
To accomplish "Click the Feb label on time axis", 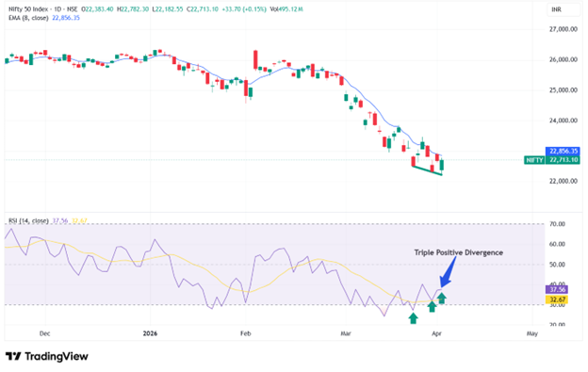I will pos(245,333).
